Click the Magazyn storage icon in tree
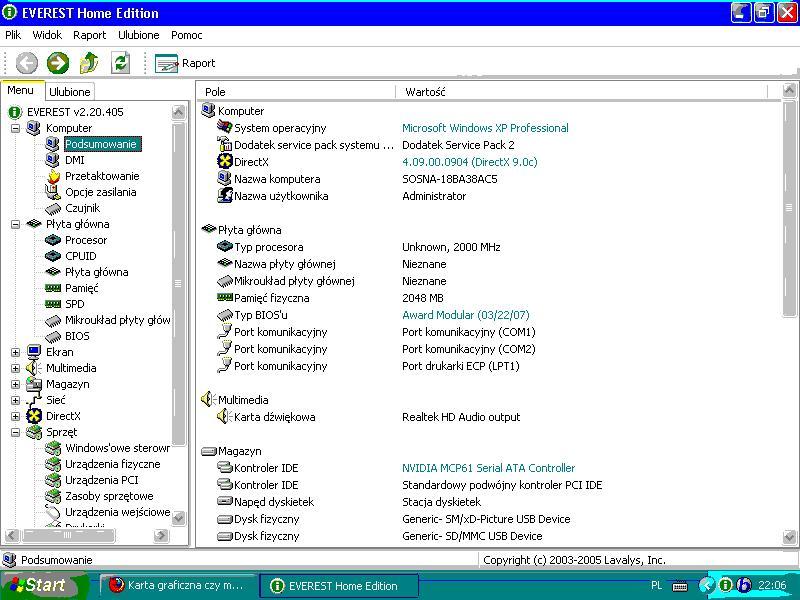This screenshot has width=800, height=600. point(34,384)
